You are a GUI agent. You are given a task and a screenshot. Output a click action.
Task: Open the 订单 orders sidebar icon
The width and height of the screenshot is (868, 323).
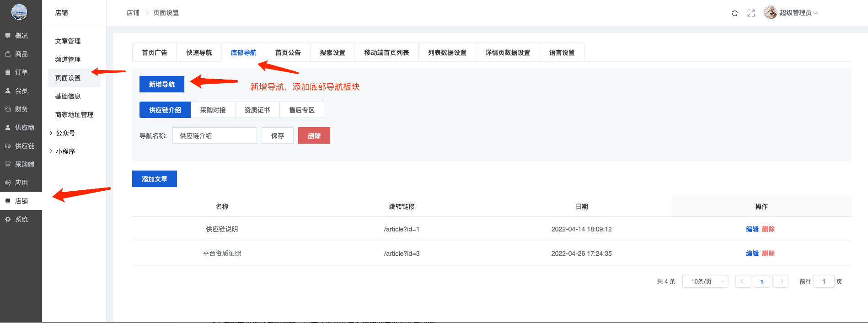(x=8, y=72)
